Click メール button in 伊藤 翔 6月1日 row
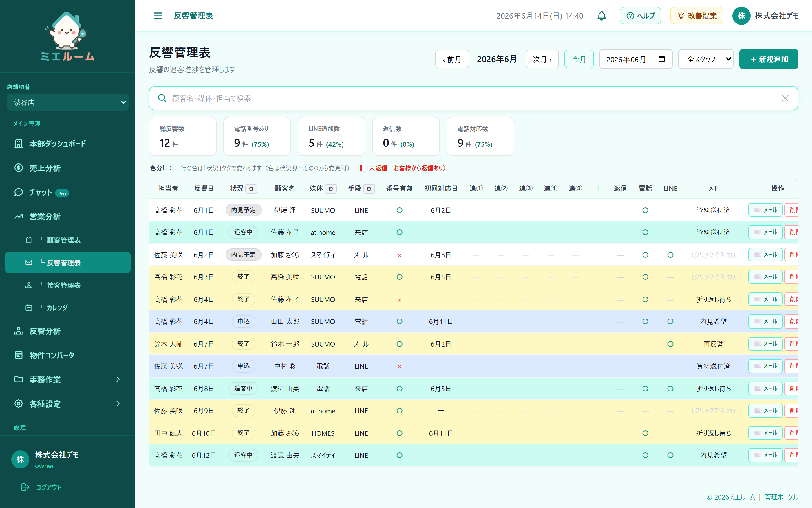The height and width of the screenshot is (508, 812). click(x=765, y=210)
